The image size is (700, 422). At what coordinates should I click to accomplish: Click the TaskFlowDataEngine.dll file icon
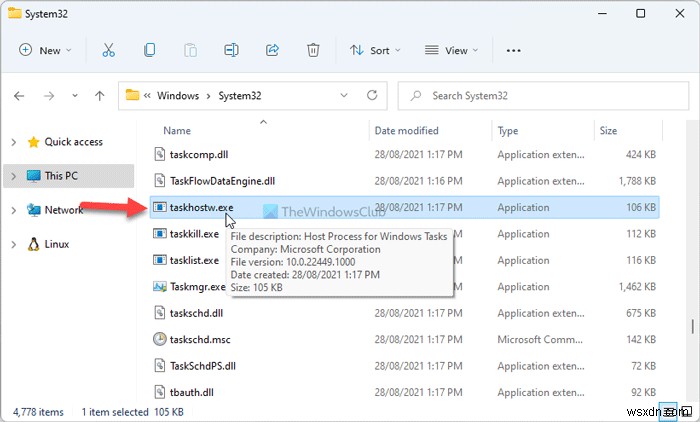click(x=159, y=181)
